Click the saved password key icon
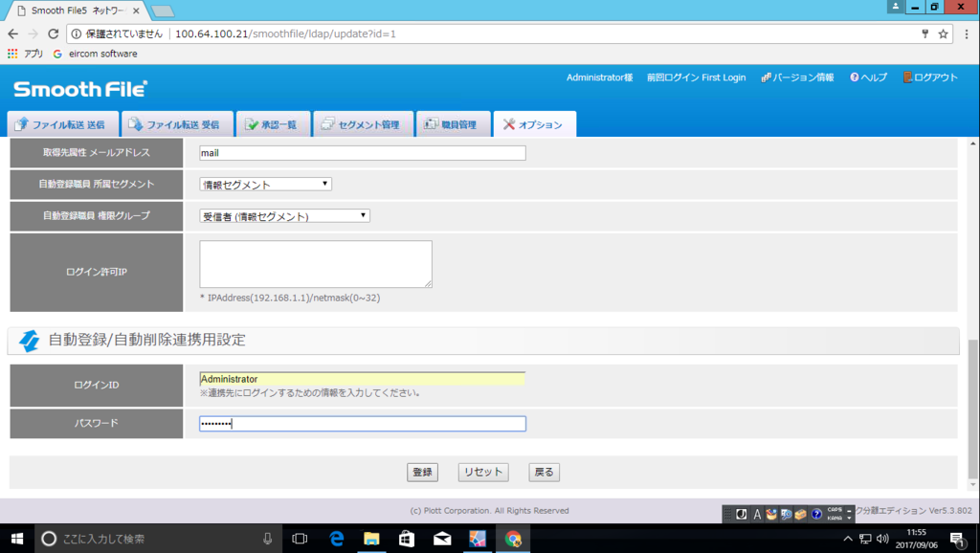This screenshot has height=553, width=980. (x=925, y=33)
